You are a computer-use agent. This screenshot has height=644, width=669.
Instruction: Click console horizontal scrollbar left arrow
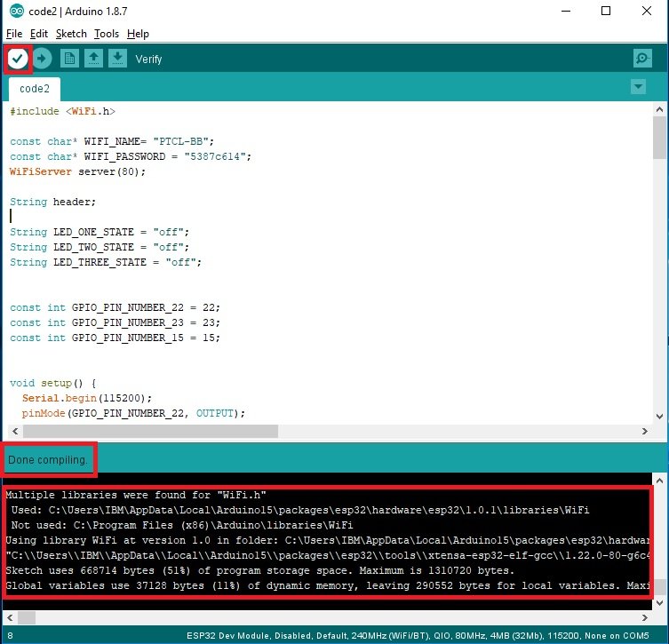click(10, 617)
